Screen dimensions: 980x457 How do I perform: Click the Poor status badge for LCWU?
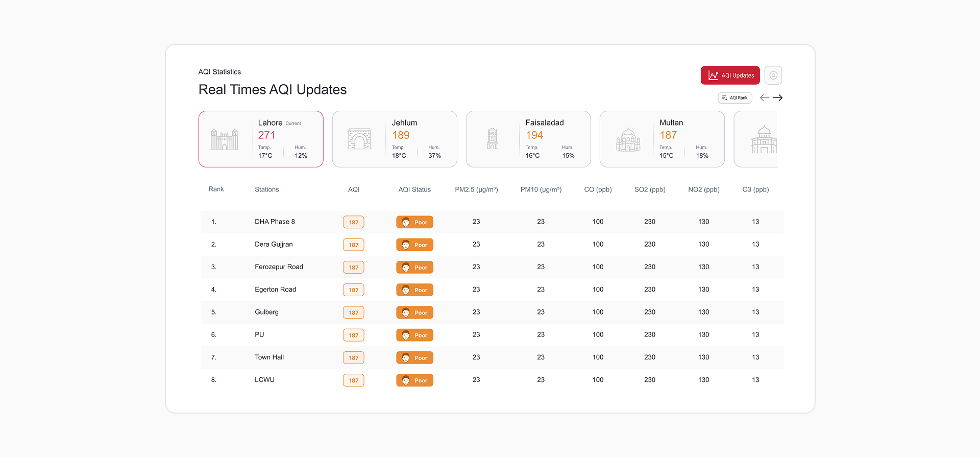(x=414, y=380)
